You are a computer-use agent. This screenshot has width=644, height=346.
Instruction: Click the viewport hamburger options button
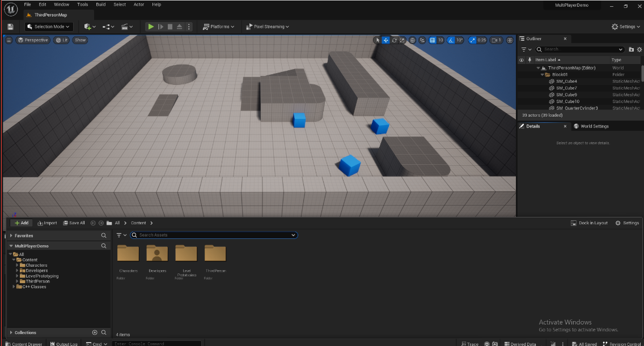(9, 40)
